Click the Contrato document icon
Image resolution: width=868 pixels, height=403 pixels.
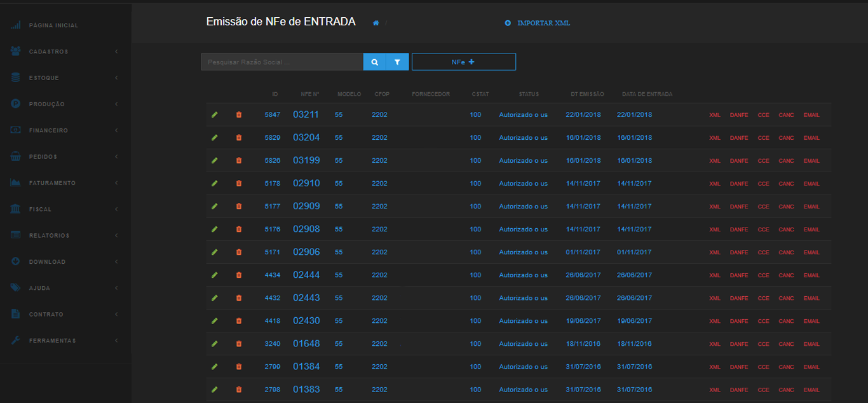pos(16,314)
